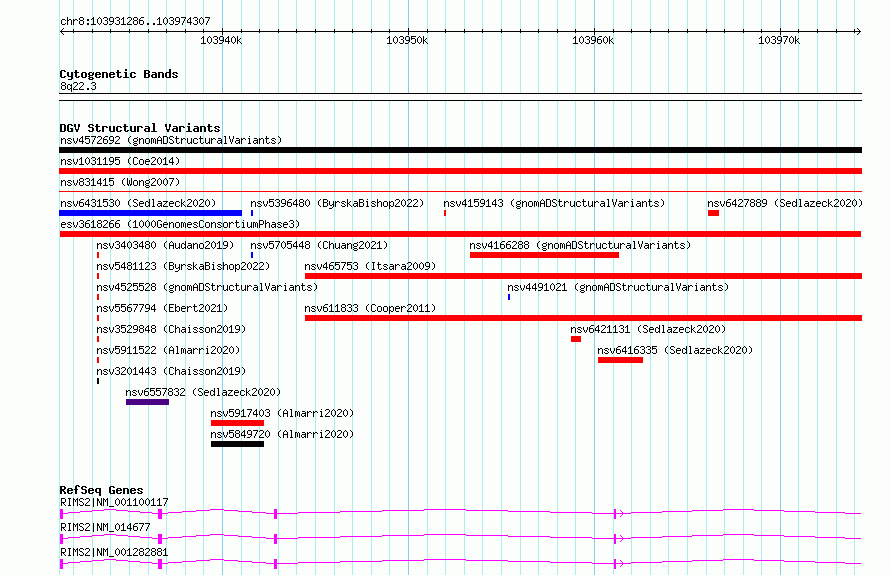Click the 103950k ruler position label
890x575 pixels.
point(407,40)
